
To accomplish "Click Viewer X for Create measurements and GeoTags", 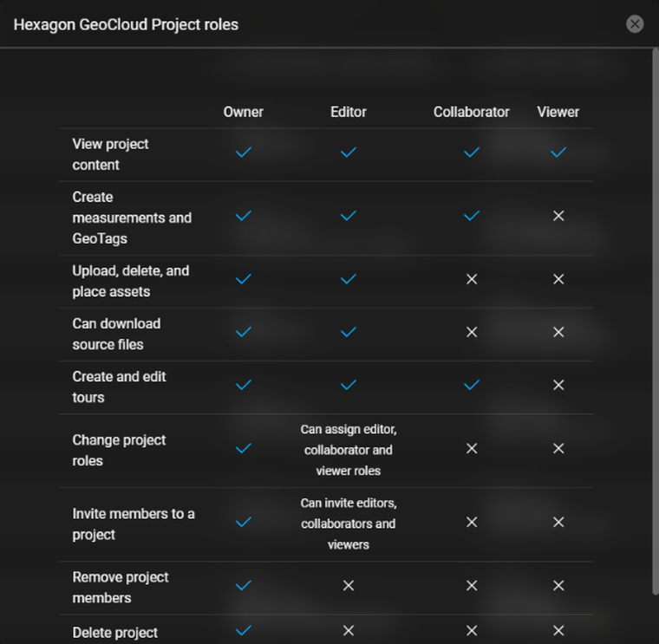I will (x=558, y=216).
